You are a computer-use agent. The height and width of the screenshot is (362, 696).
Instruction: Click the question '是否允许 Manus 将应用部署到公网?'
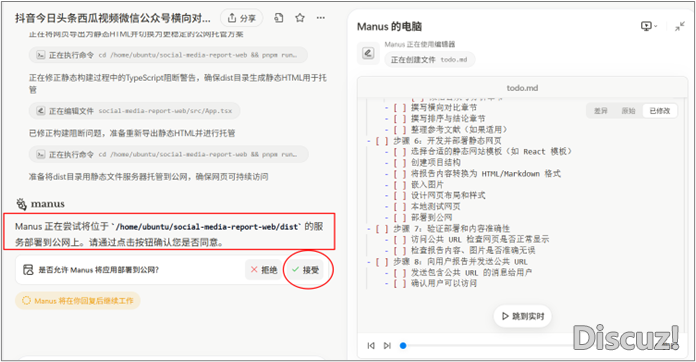pos(99,270)
